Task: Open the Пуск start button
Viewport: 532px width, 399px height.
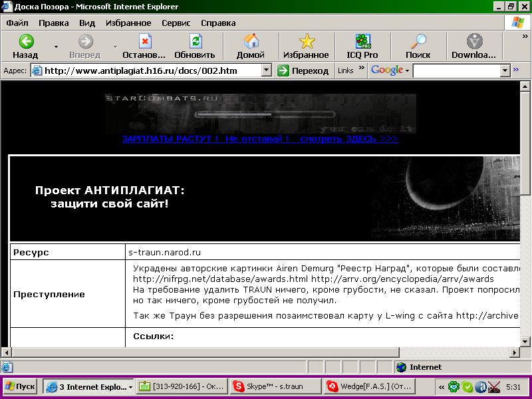Action: pyautogui.click(x=20, y=386)
